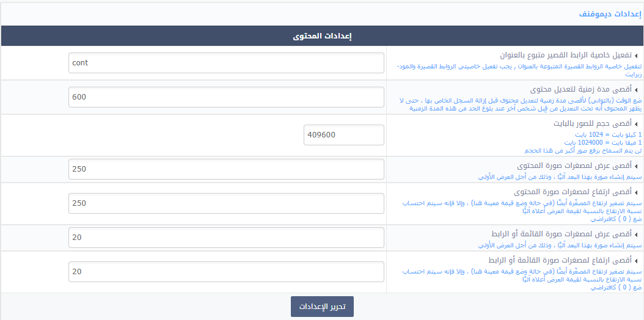Click arrow beside تفعيل خاصية الرابط القصير
Image resolution: width=644 pixels, height=320 pixels.
[x=636, y=56]
